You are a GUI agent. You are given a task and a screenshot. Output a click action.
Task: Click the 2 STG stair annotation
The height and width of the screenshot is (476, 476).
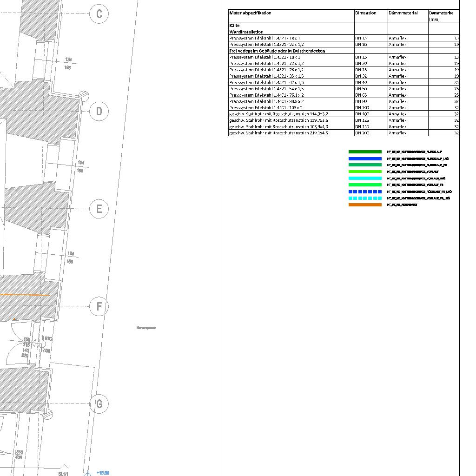coord(47,339)
